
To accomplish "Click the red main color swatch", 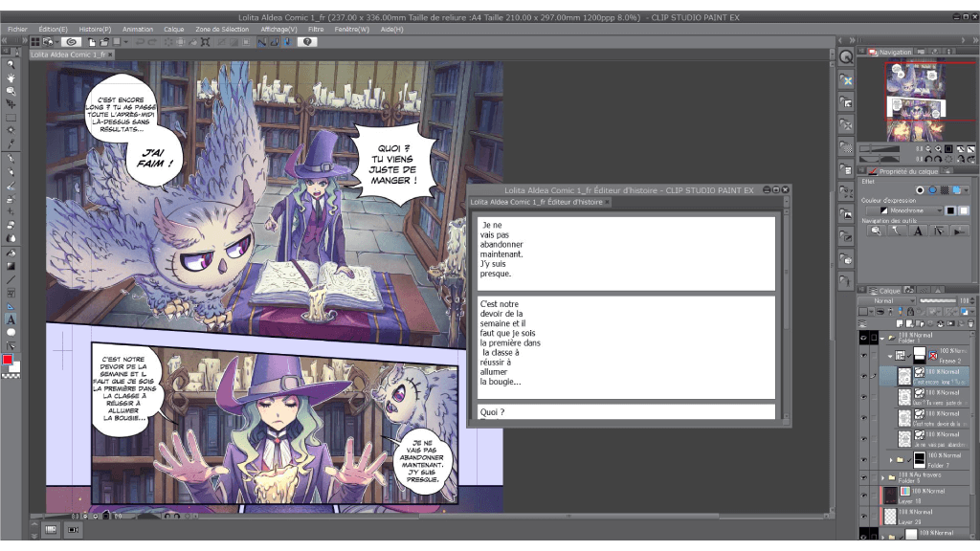I will point(8,360).
